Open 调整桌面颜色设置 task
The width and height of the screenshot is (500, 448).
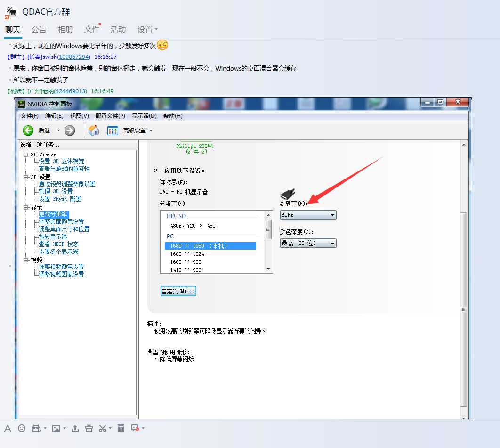pos(61,221)
